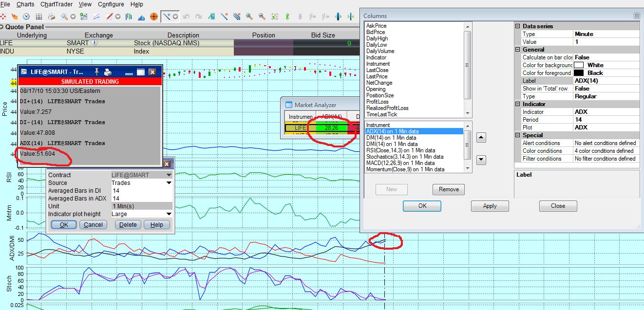Collapse the Data series property group
The height and width of the screenshot is (310, 644).
coord(518,26)
